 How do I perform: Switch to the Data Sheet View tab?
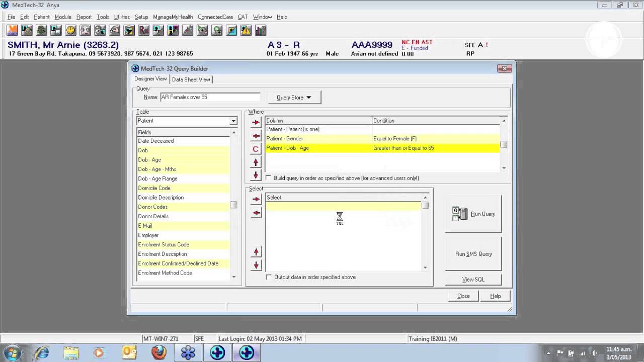tap(191, 79)
